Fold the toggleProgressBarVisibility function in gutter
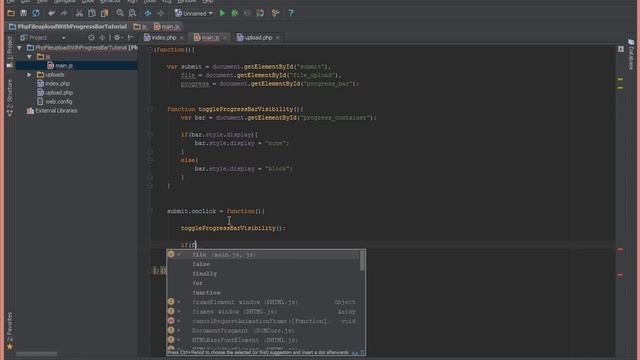The image size is (640, 360). 150,109
